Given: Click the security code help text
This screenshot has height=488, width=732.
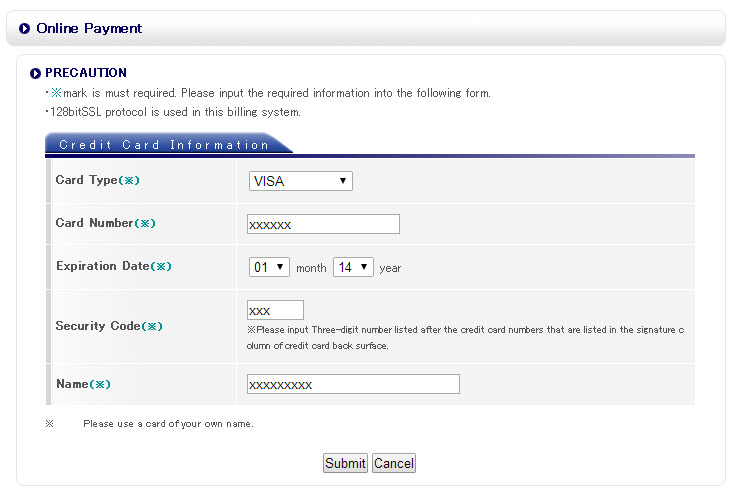Looking at the screenshot, I should (x=465, y=338).
